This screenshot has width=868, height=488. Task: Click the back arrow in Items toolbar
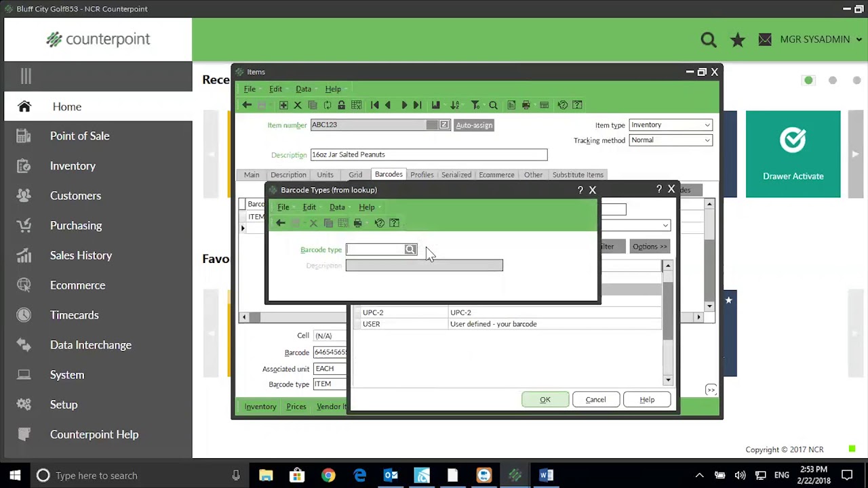[x=247, y=105]
